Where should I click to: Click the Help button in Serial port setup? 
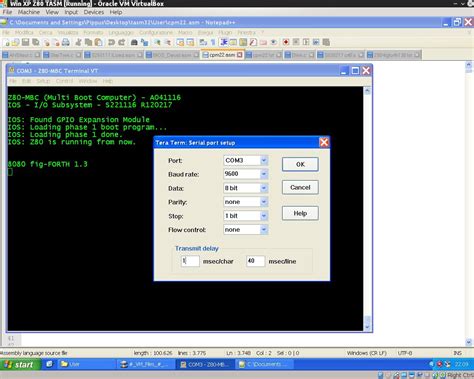tap(300, 213)
